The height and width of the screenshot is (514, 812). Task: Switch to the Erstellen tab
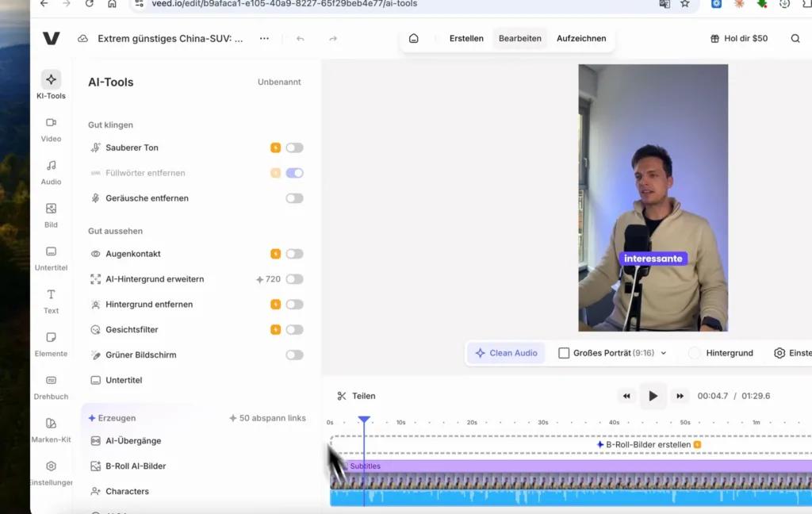point(466,38)
